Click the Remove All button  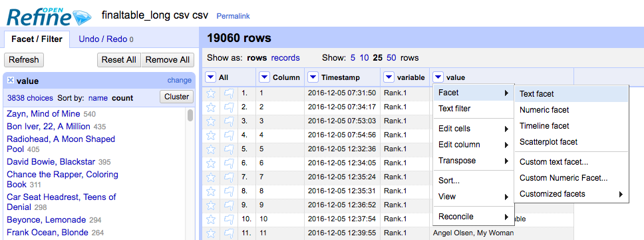(168, 60)
